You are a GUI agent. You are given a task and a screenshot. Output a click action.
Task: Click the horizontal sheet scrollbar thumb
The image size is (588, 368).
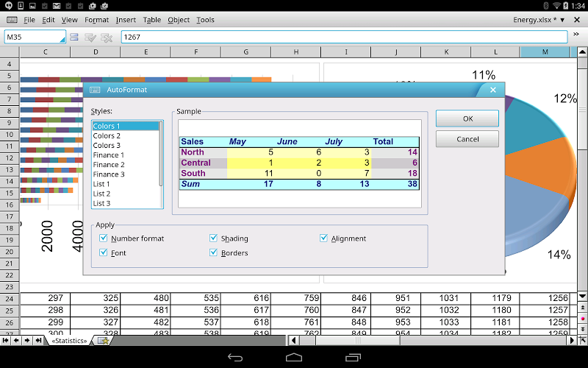click(358, 341)
